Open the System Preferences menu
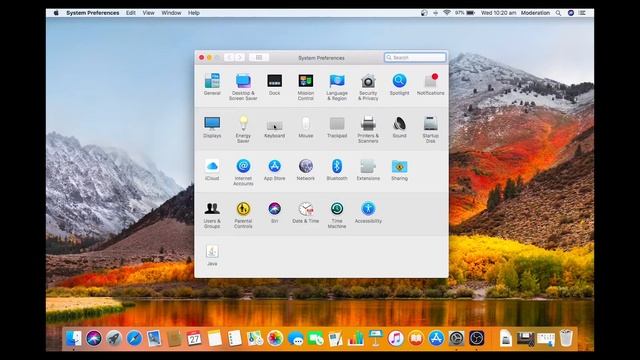Viewport: 640px width, 360px height. coord(93,13)
